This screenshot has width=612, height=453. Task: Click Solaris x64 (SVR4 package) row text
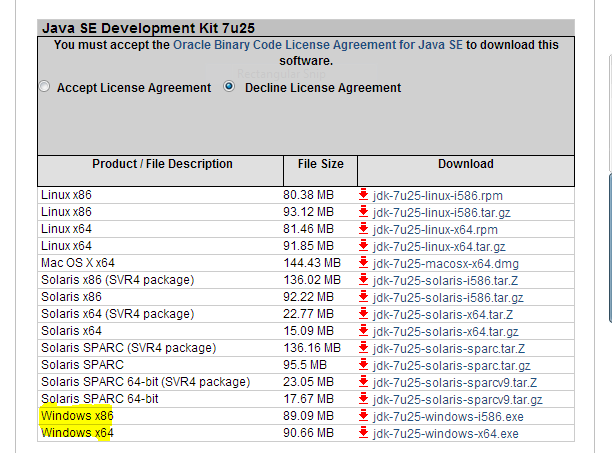click(x=117, y=314)
